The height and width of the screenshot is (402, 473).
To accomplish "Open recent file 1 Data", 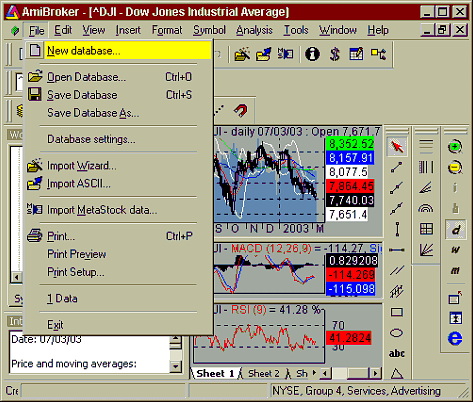I will pos(118,299).
